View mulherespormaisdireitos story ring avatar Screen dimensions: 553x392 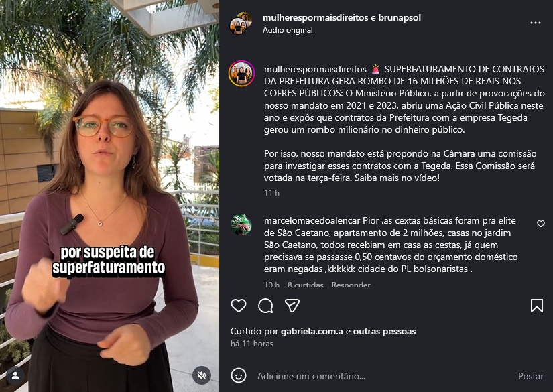pyautogui.click(x=241, y=74)
